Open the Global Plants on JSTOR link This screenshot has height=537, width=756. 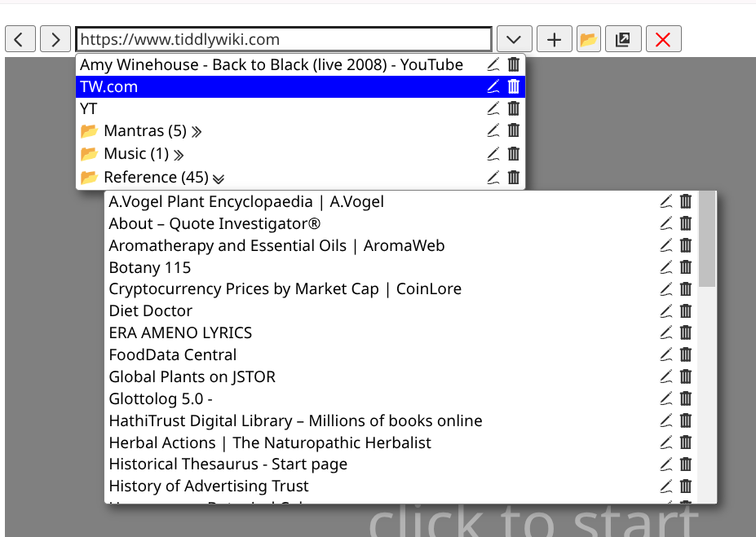pyautogui.click(x=192, y=376)
